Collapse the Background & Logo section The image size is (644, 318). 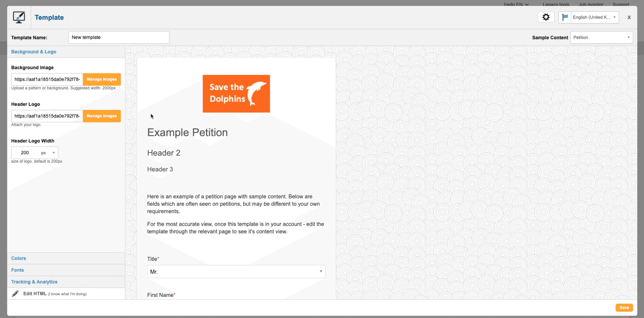pyautogui.click(x=34, y=52)
